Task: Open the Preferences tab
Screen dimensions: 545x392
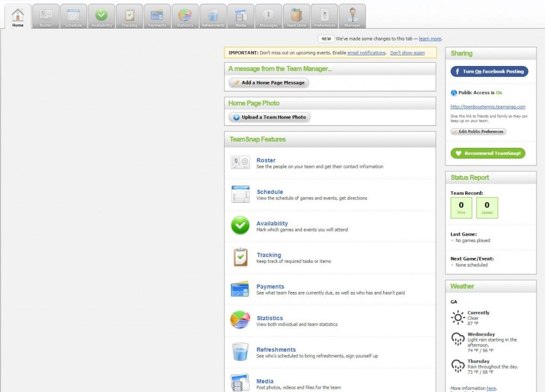Action: [x=324, y=16]
